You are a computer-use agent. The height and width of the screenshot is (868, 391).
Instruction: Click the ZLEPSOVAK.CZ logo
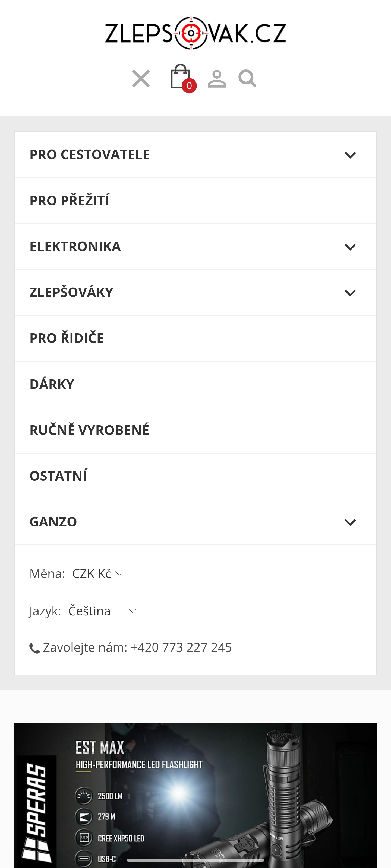click(195, 33)
